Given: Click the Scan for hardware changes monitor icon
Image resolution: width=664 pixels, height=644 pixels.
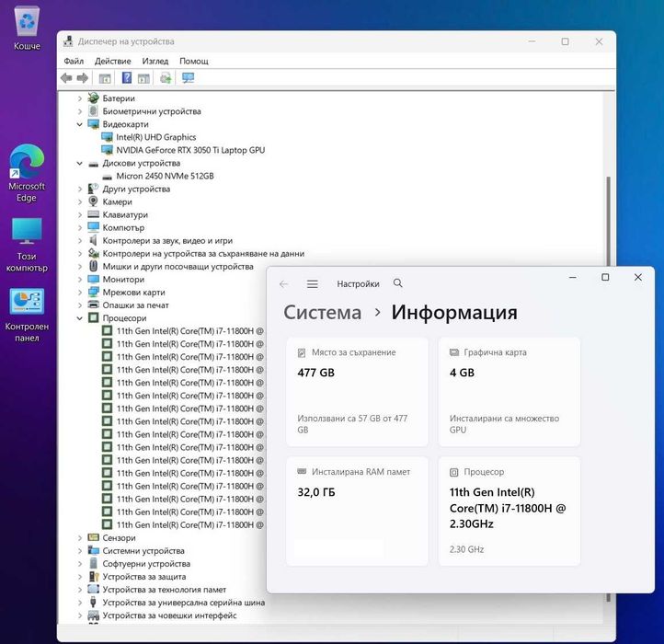Looking at the screenshot, I should pyautogui.click(x=188, y=78).
